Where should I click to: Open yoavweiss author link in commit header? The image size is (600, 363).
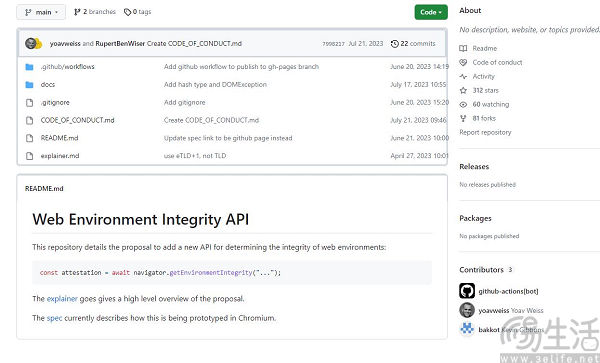pos(65,44)
